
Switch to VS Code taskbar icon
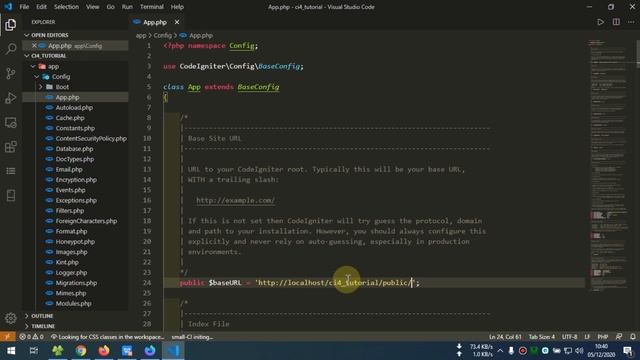pos(173,351)
